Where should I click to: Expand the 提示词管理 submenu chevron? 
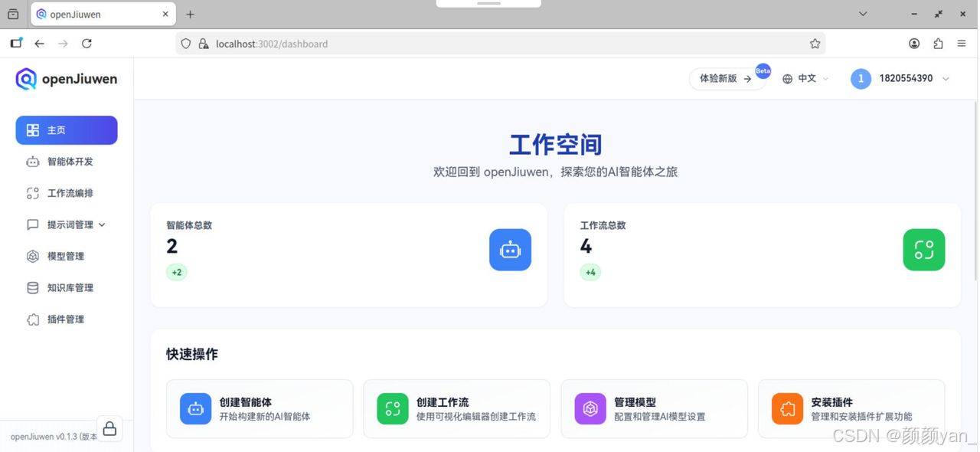102,225
